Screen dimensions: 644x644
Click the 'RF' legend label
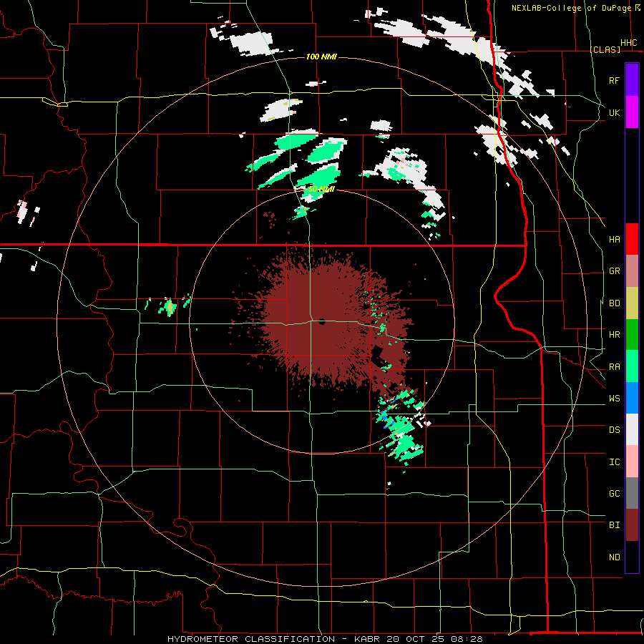pyautogui.click(x=614, y=80)
